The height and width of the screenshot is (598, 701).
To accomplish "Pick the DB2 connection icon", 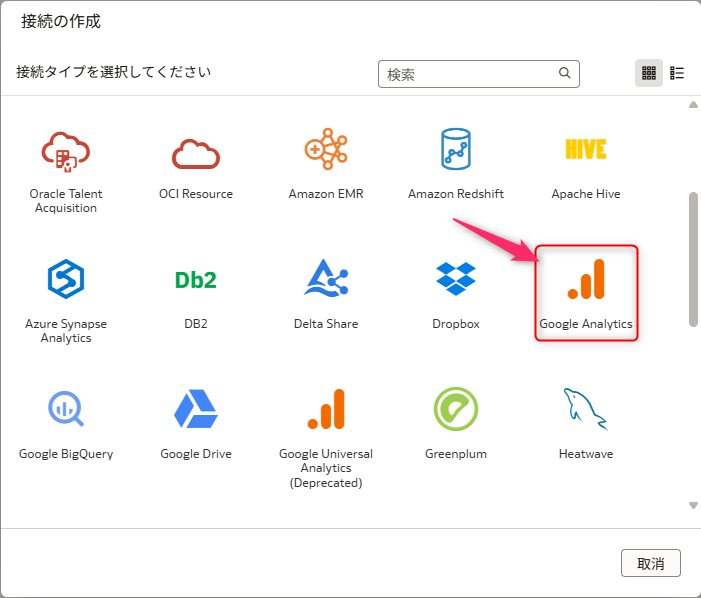I will (x=196, y=280).
